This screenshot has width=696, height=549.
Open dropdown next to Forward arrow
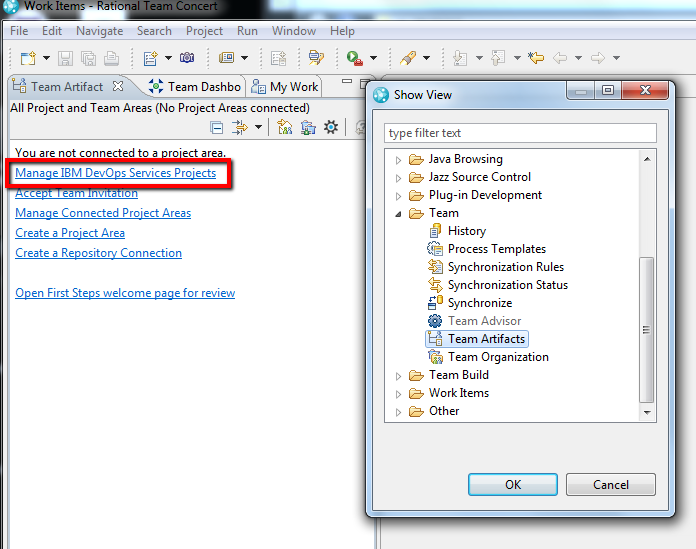point(616,58)
